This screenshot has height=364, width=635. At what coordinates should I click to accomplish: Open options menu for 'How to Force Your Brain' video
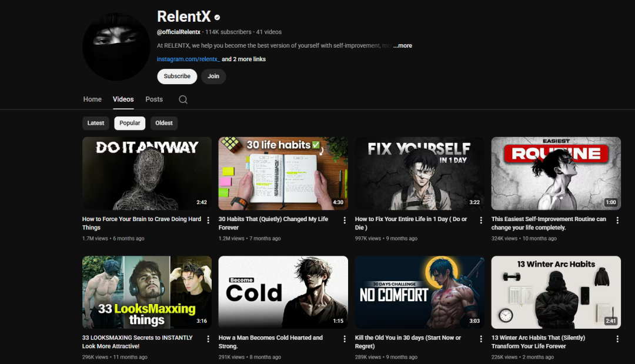click(208, 221)
